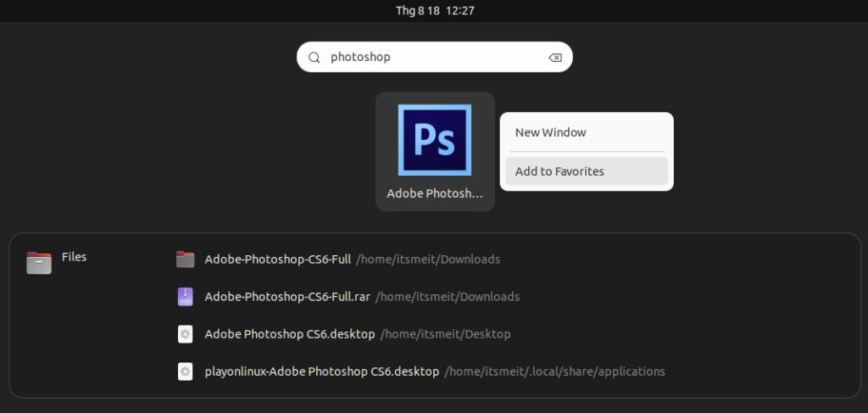Open the date and time in top bar
The width and height of the screenshot is (868, 413).
coord(434,10)
